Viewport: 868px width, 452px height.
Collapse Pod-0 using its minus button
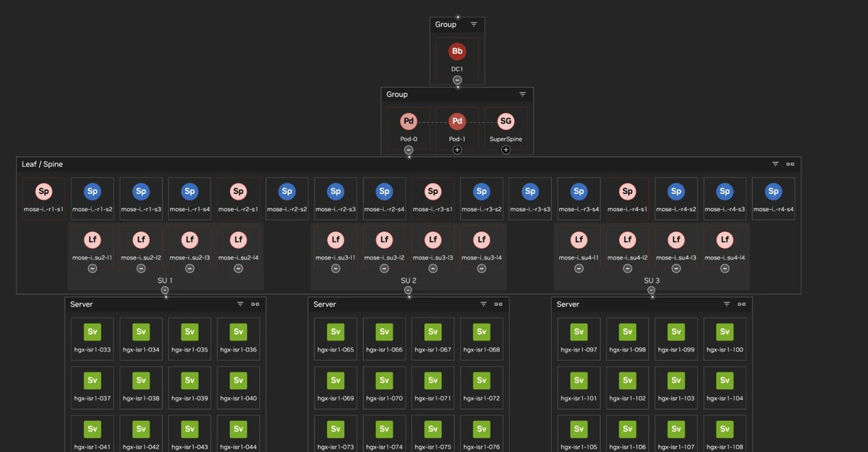(x=409, y=150)
